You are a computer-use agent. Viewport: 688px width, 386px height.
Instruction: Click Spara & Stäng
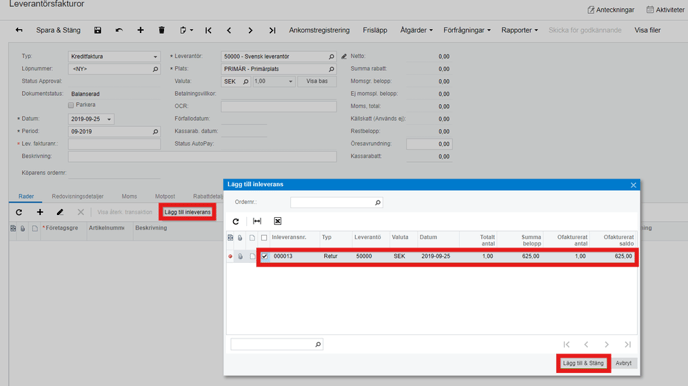click(58, 30)
